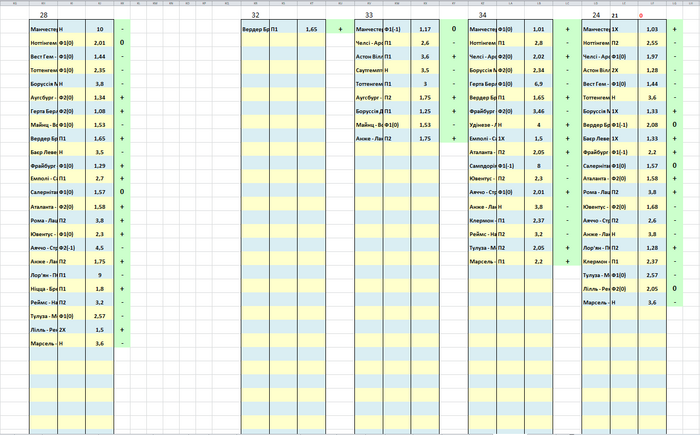Image resolution: width=700 pixels, height=435 pixels.
Task: Click the 0 result in table 33
Action: 454,29
